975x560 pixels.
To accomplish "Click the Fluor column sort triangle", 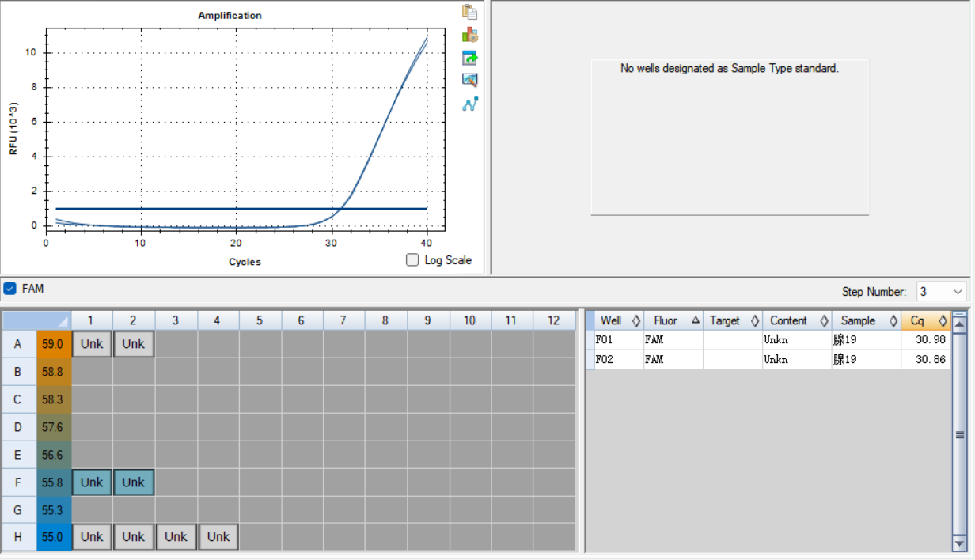I will (x=696, y=320).
